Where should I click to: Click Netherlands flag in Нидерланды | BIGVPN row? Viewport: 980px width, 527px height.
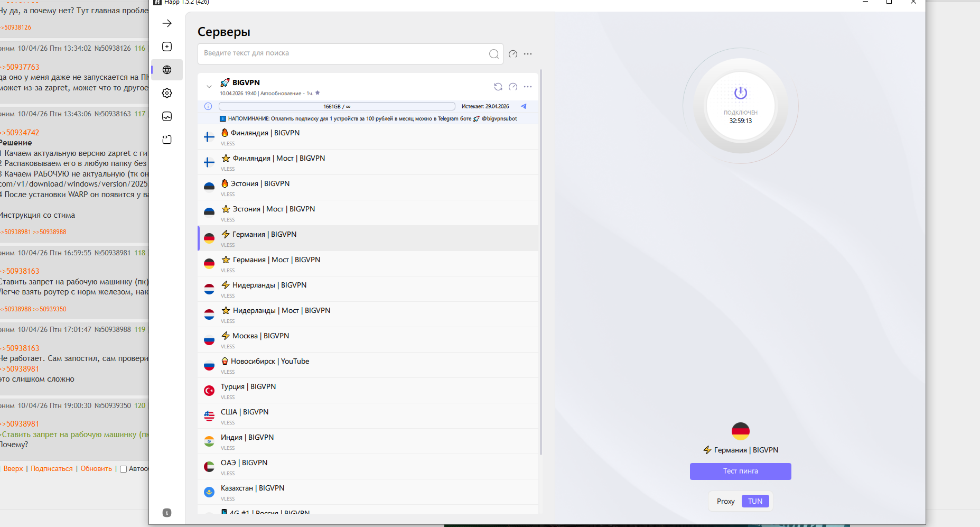pos(209,289)
